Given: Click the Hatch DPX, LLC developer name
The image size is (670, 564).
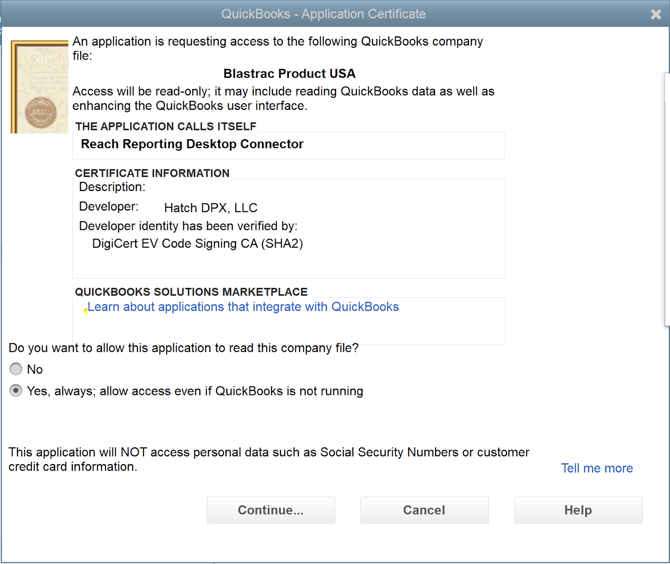Looking at the screenshot, I should 210,208.
